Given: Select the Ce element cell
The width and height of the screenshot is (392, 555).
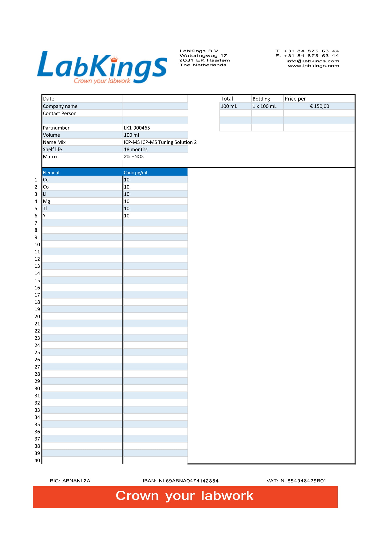Looking at the screenshot, I should pos(82,180).
